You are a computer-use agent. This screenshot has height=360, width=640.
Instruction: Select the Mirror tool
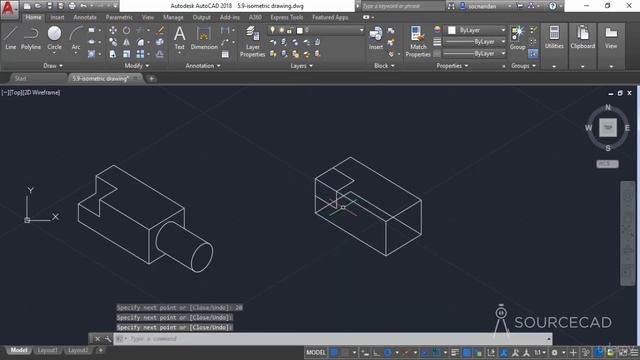pos(127,42)
